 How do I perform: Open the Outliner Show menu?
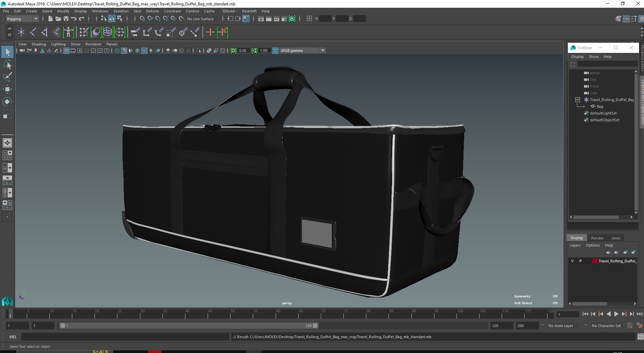(593, 57)
